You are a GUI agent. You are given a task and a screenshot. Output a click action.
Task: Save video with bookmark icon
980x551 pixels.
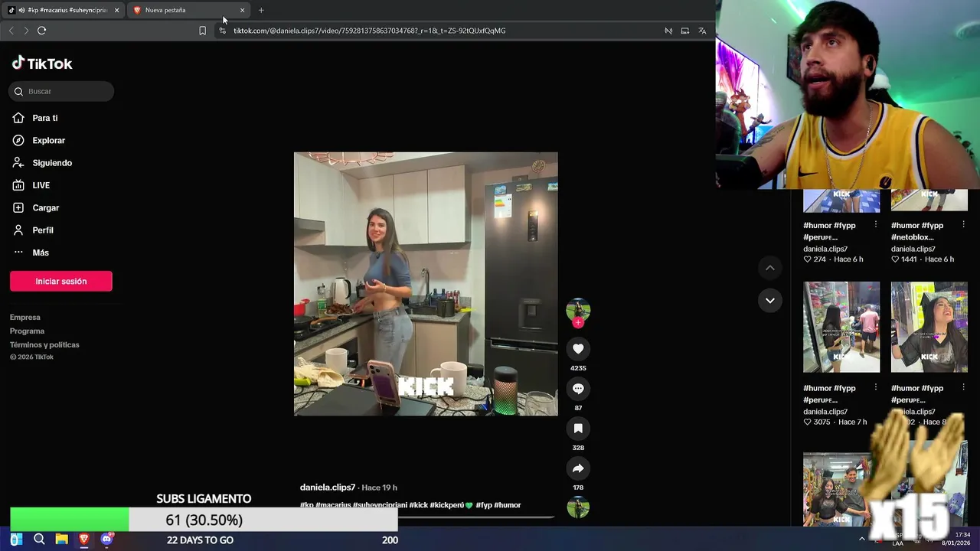(x=578, y=428)
